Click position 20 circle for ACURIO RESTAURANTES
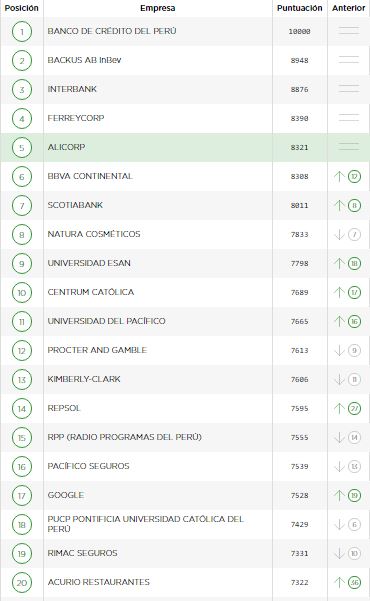Image resolution: width=370 pixels, height=601 pixels. pos(22,583)
